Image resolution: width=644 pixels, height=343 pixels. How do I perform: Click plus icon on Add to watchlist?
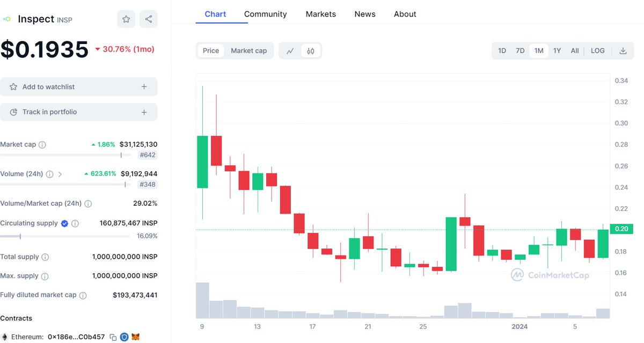pyautogui.click(x=144, y=86)
